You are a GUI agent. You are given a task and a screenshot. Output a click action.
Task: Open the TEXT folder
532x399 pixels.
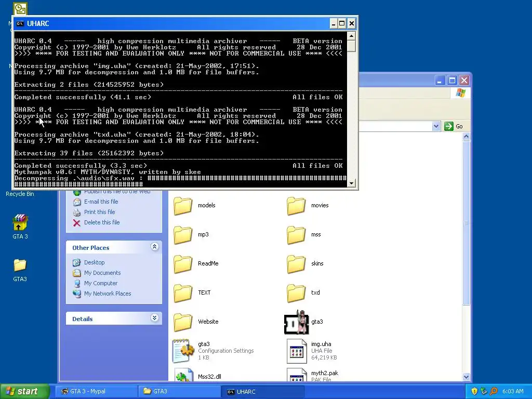click(183, 293)
